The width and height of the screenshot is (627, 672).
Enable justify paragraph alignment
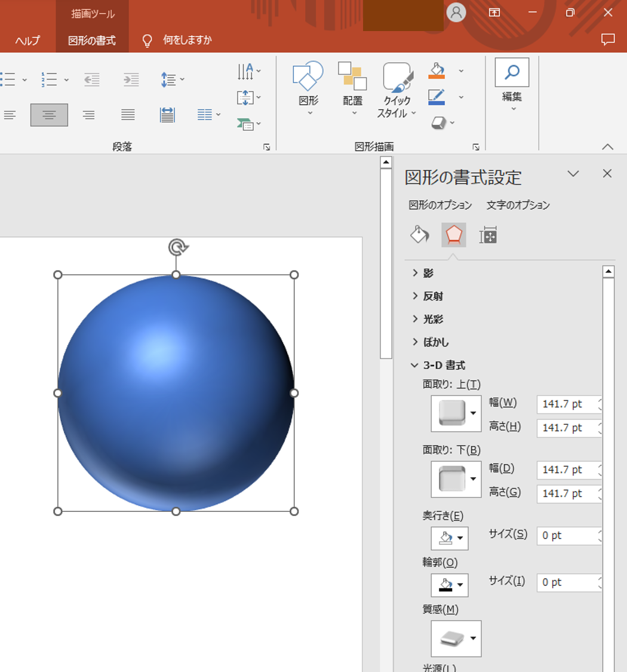coord(127,115)
